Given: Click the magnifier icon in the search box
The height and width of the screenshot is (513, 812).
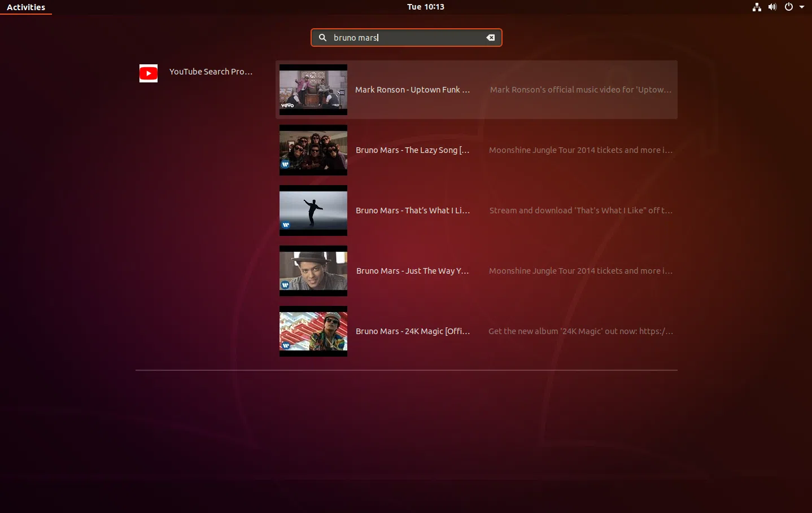Looking at the screenshot, I should [x=322, y=38].
